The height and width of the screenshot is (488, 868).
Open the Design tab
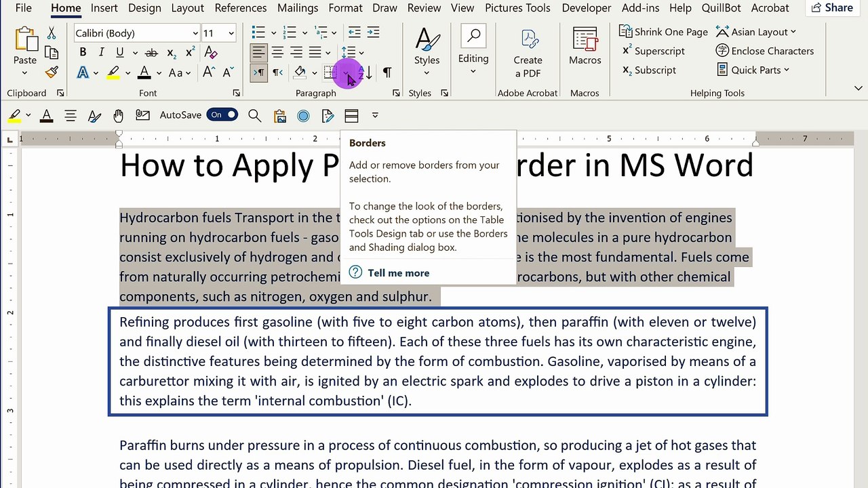coord(144,8)
